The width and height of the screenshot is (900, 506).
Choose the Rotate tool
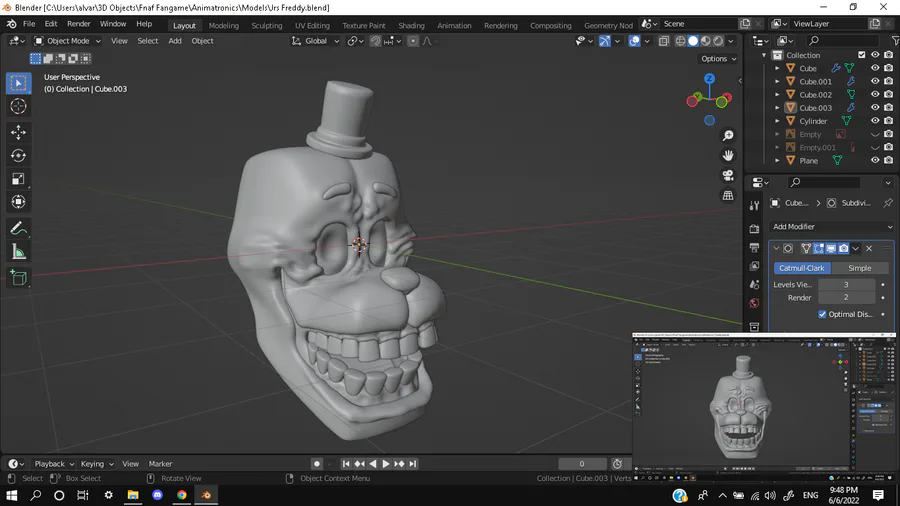[x=18, y=155]
